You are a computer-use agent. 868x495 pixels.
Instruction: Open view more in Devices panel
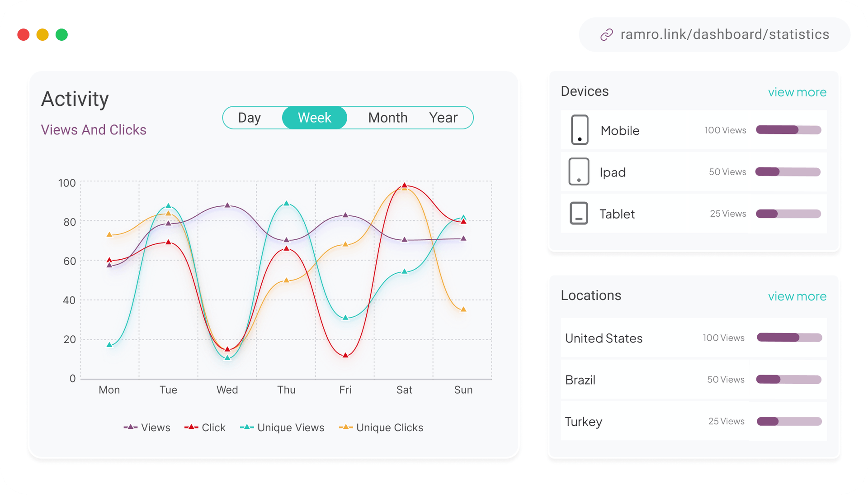(x=797, y=92)
